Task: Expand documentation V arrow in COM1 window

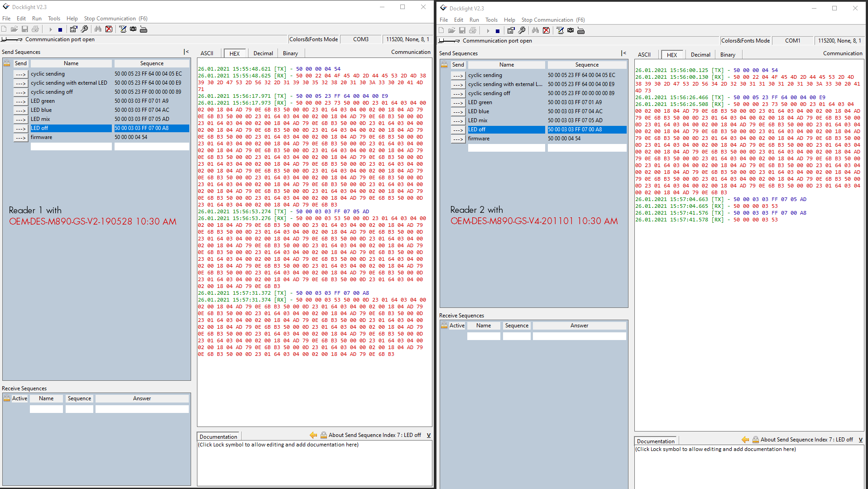Action: pyautogui.click(x=860, y=440)
